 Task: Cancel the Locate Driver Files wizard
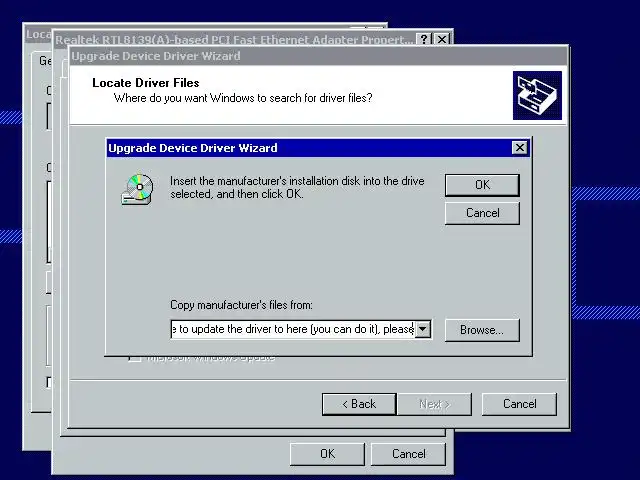519,404
